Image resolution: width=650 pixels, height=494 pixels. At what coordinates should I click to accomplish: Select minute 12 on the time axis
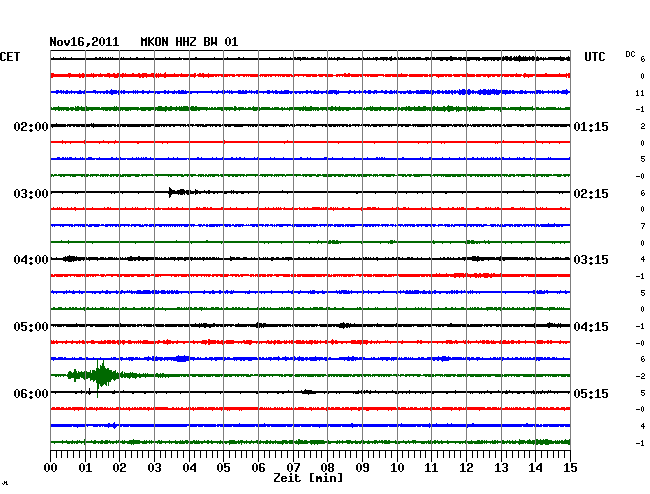pyautogui.click(x=466, y=468)
